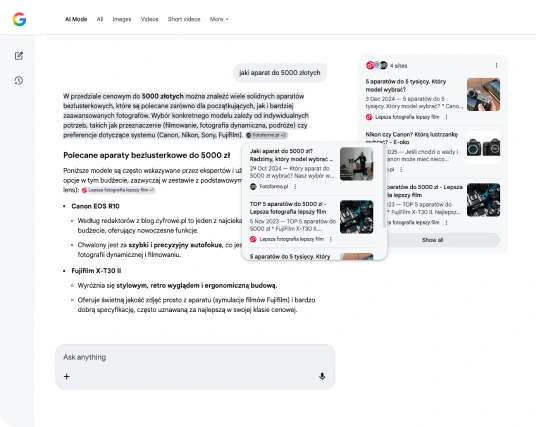
Task: Open the Short videos tab
Action: [x=184, y=19]
